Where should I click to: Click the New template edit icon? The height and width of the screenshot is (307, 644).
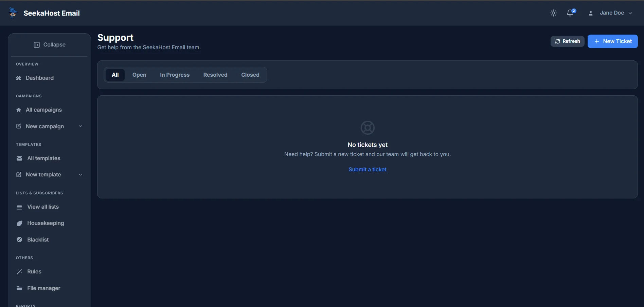point(19,174)
